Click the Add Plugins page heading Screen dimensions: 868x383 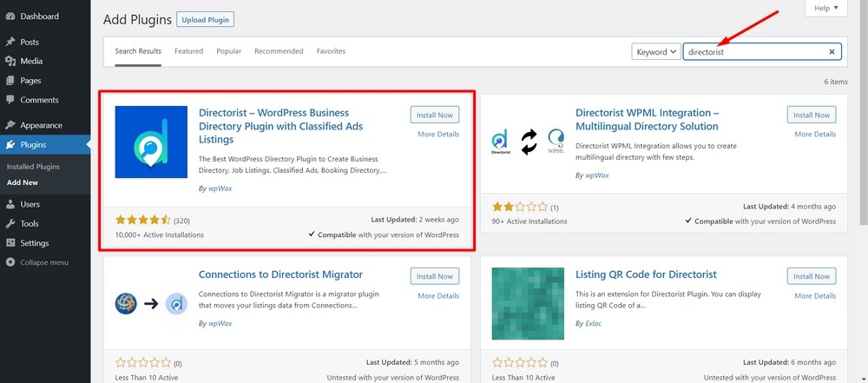coord(137,20)
